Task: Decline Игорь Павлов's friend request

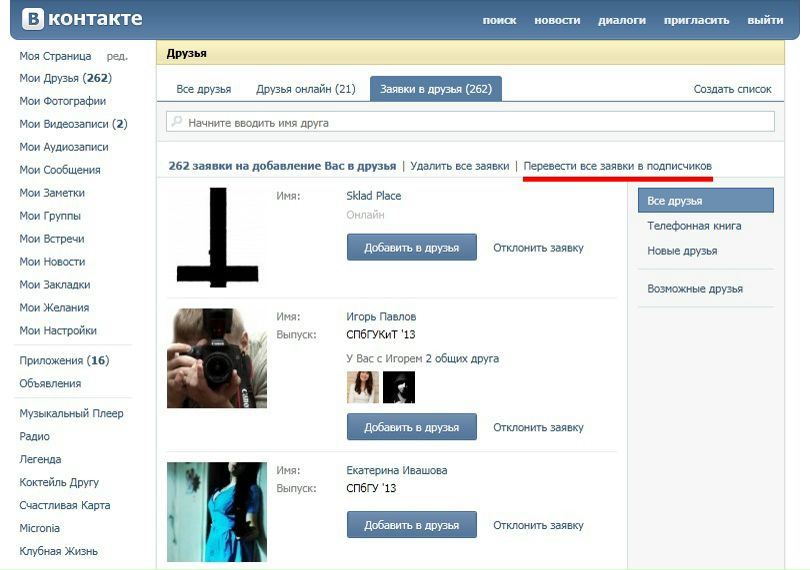Action: (538, 427)
